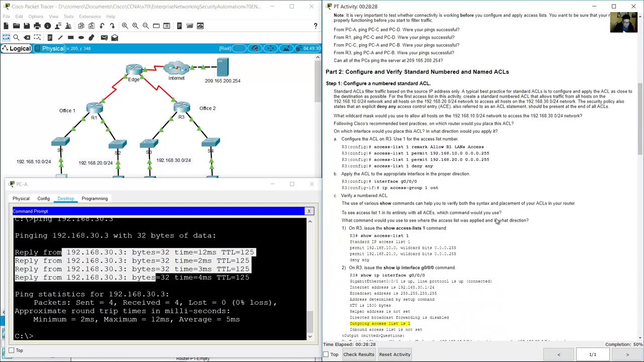
Task: Click the workspace vertical scrollbar
Action: point(317,116)
